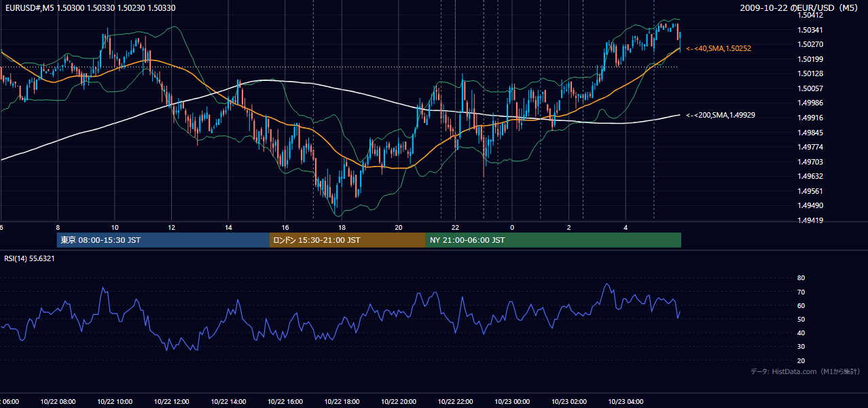The image size is (868, 408).
Task: Click price axis value 1.50270
Action: point(810,44)
